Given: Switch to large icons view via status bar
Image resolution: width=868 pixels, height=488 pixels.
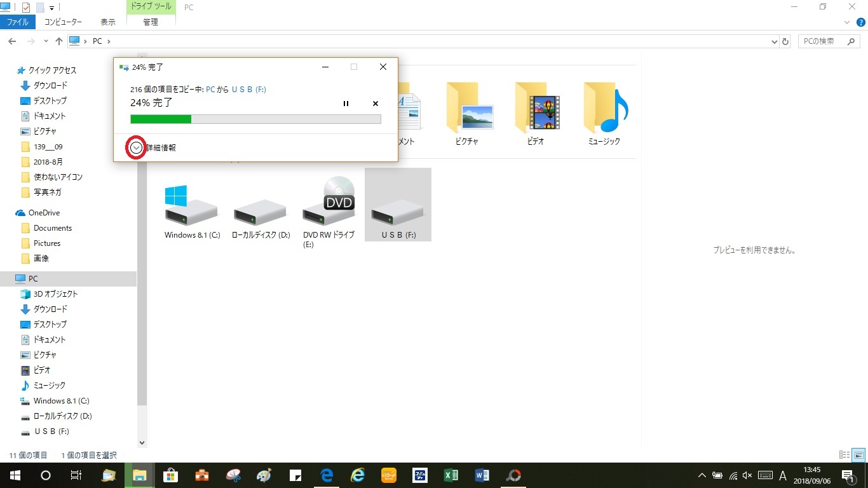Looking at the screenshot, I should [858, 455].
